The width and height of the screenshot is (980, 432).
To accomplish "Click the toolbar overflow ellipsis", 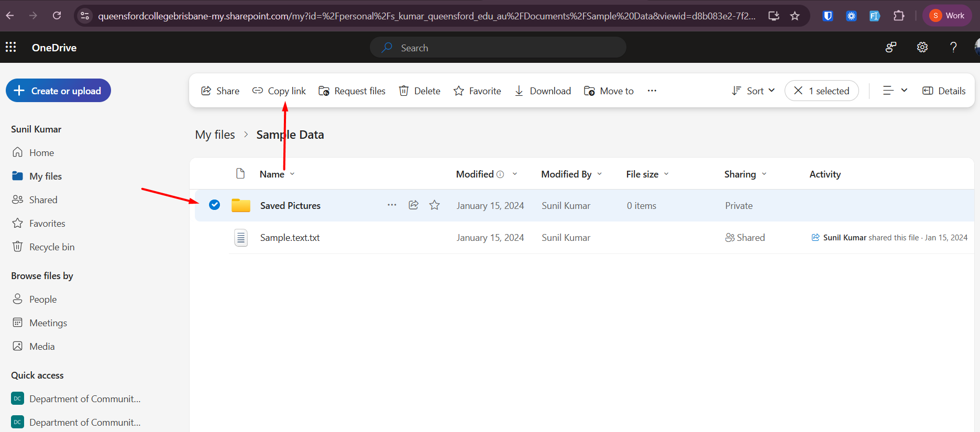I will pyautogui.click(x=652, y=91).
